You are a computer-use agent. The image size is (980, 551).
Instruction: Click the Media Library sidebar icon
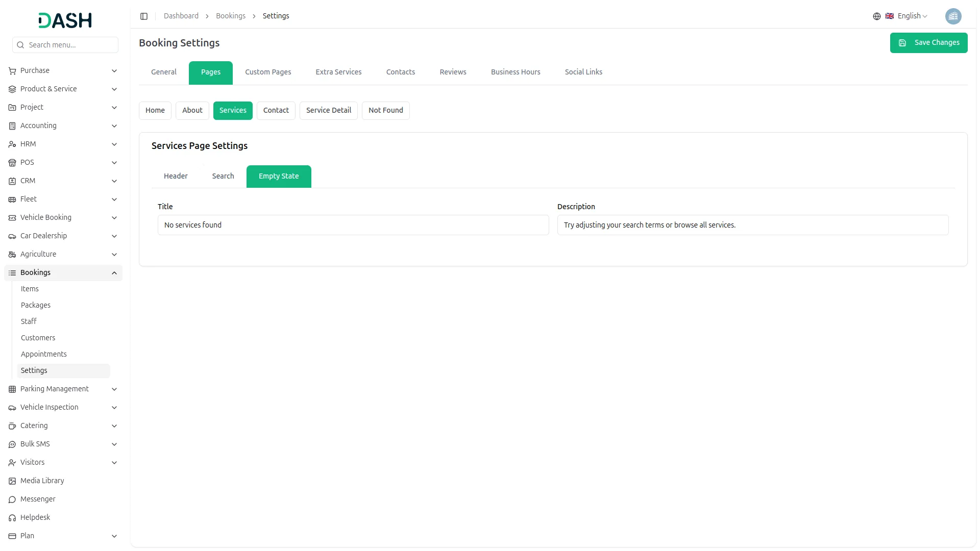point(12,481)
